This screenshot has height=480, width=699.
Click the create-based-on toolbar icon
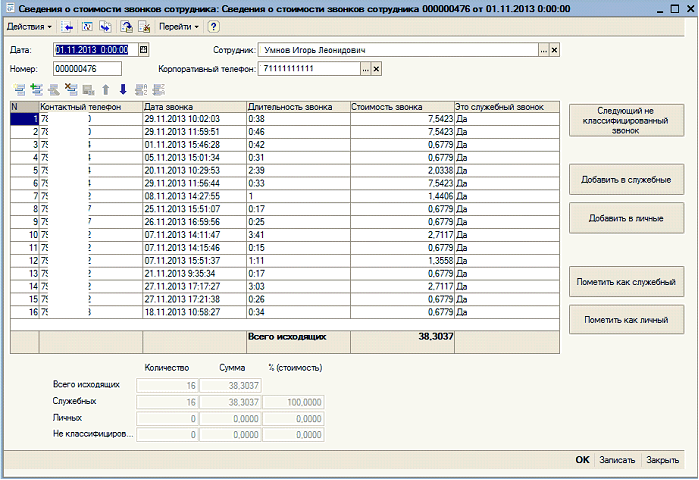pos(106,27)
